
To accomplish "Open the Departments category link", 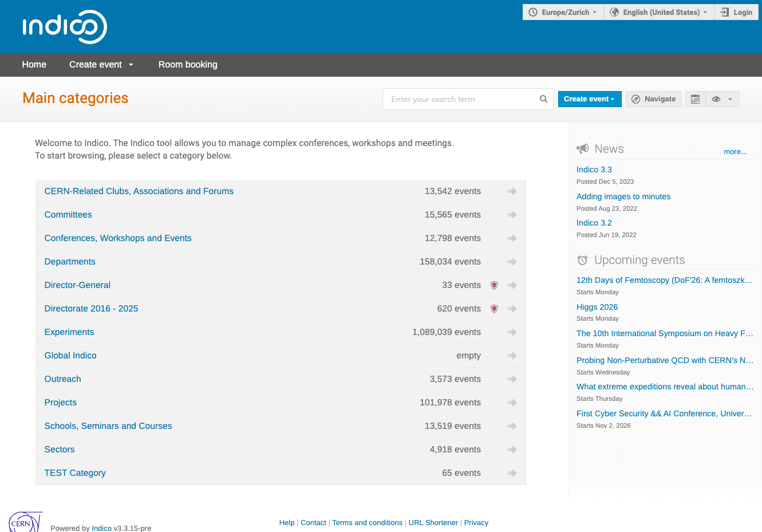I will pyautogui.click(x=70, y=262).
